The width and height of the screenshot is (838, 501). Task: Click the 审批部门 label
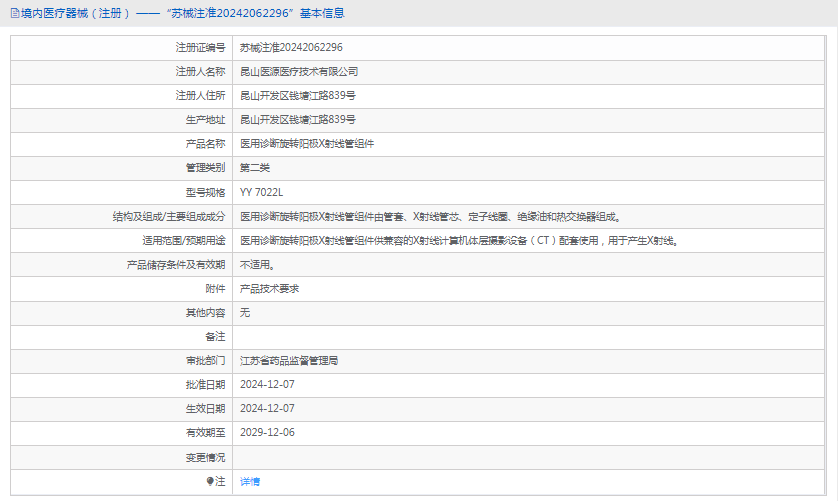click(206, 361)
